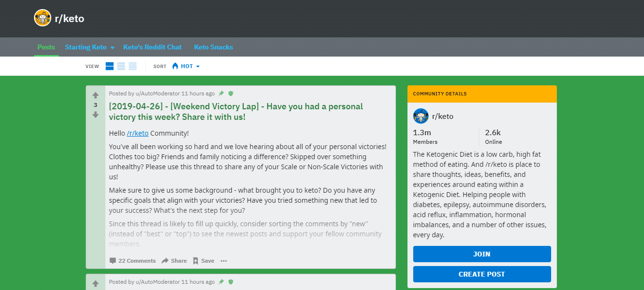The image size is (644, 290).
Task: Switch to classic view layout
Action: [121, 66]
